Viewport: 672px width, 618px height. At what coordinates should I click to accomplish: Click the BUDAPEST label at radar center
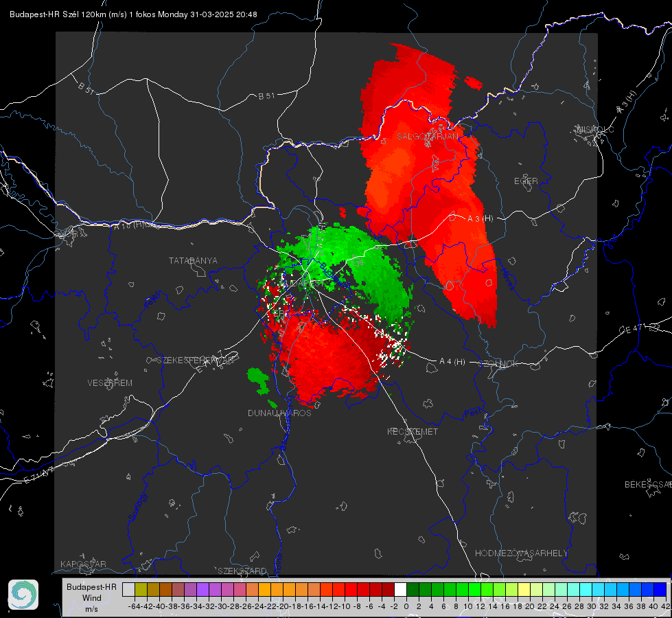(x=304, y=283)
